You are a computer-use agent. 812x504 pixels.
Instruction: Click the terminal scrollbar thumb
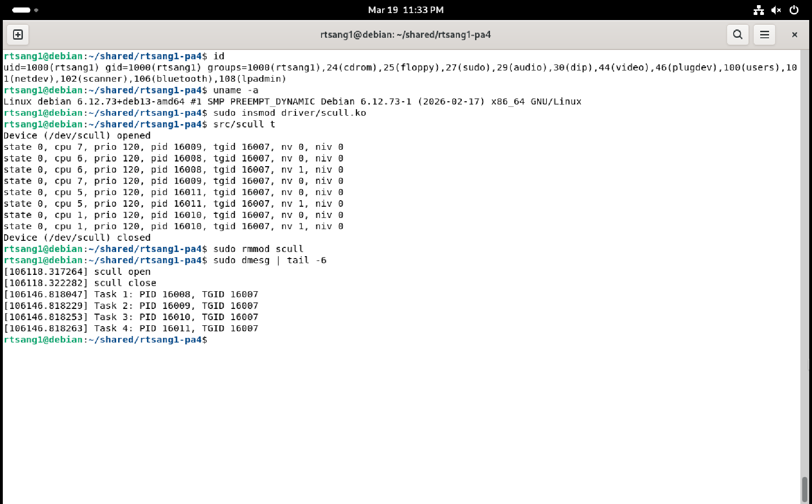804,488
